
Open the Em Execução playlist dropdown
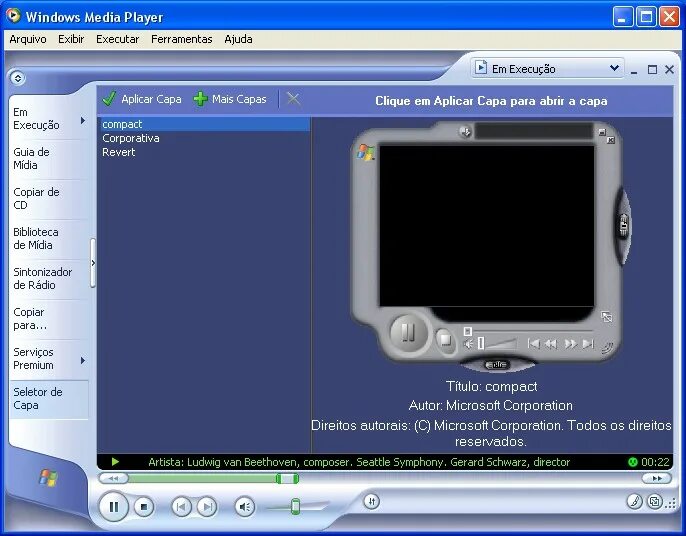548,68
